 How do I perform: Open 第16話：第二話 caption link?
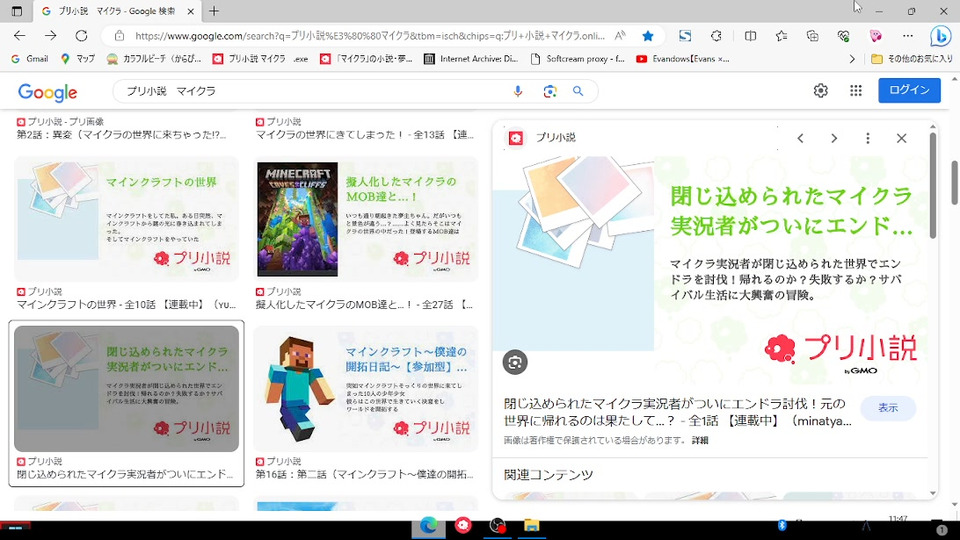click(364, 474)
